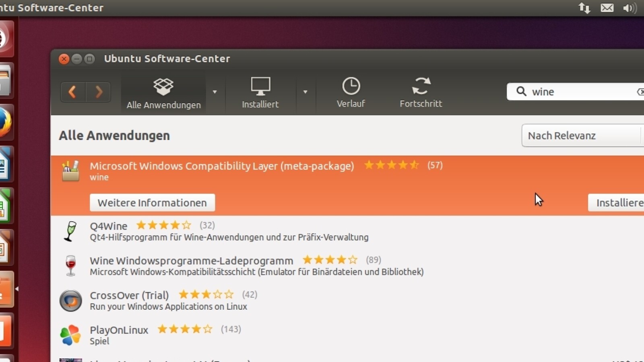Select the Q4Wine entry icon

71,231
